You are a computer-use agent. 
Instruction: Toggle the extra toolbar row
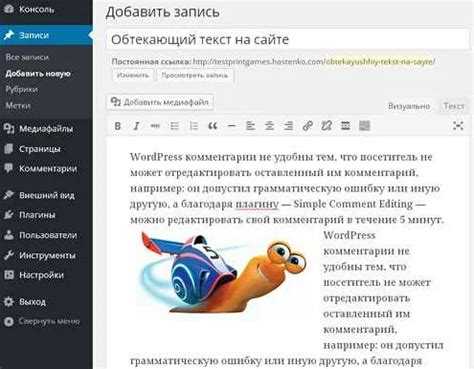(x=364, y=126)
